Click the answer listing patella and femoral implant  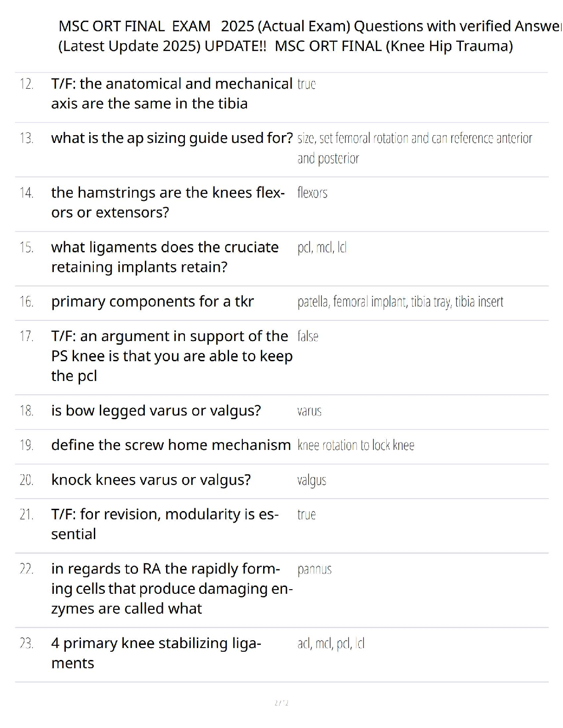400,302
